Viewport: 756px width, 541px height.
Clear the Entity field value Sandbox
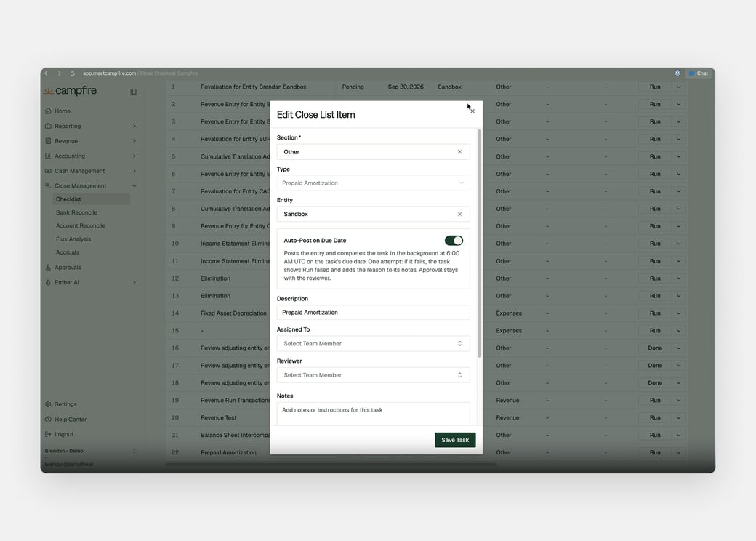pyautogui.click(x=459, y=214)
